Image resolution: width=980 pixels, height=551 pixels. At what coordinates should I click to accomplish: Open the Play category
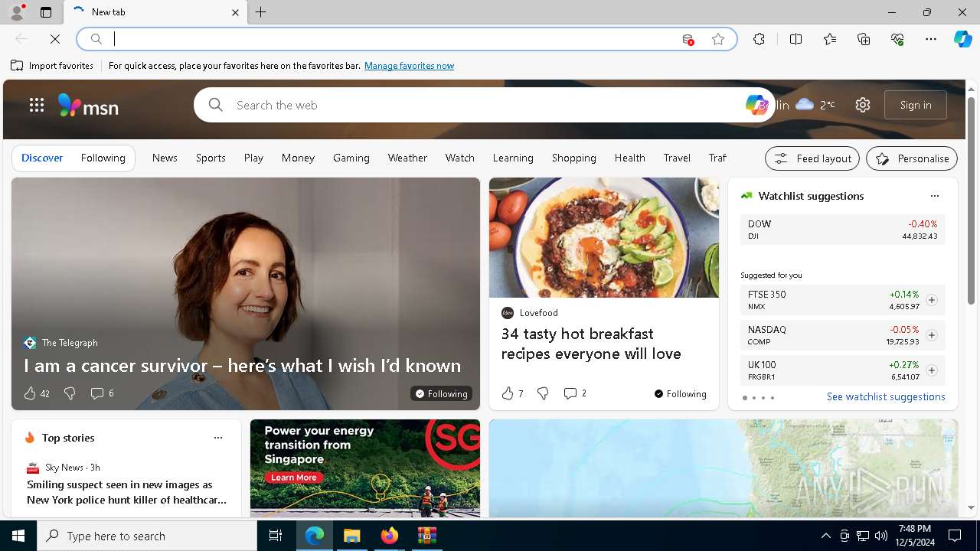click(253, 158)
